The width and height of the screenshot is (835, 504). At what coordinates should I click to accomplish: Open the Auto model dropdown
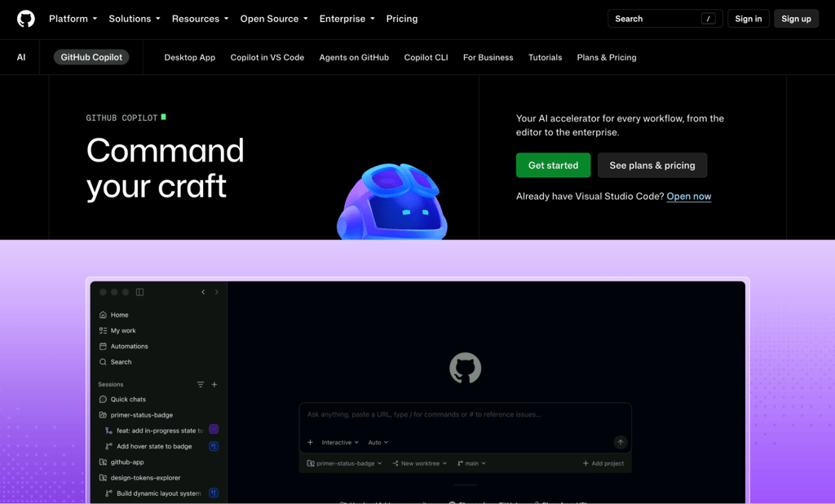[x=378, y=442]
